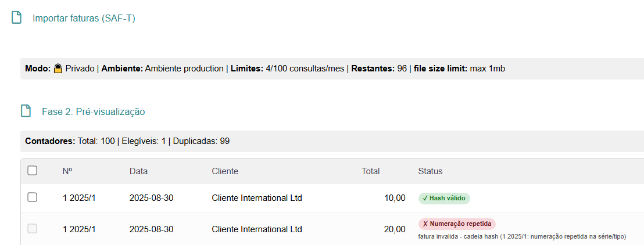
Task: Click the Fase 2: Pré-visualização heading
Action: coord(93,111)
